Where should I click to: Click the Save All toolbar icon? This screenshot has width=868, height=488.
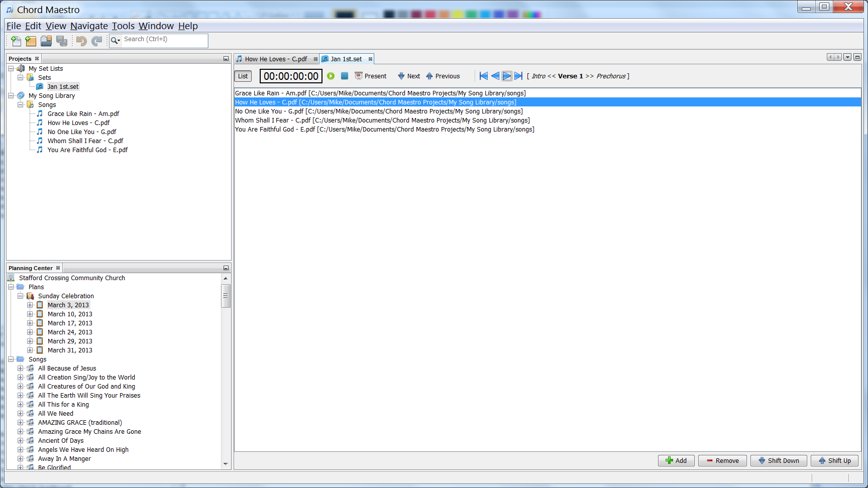click(x=62, y=41)
